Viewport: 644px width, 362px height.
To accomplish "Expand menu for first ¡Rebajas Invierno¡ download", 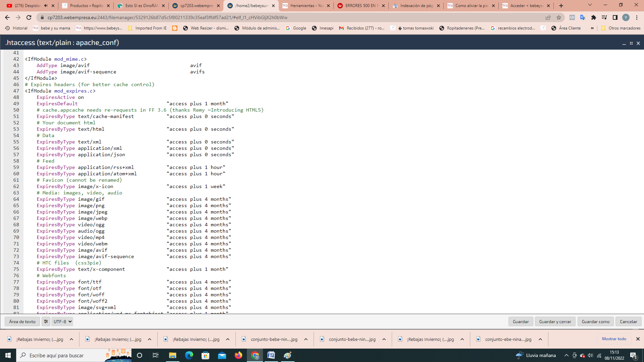I will pyautogui.click(x=71, y=339).
